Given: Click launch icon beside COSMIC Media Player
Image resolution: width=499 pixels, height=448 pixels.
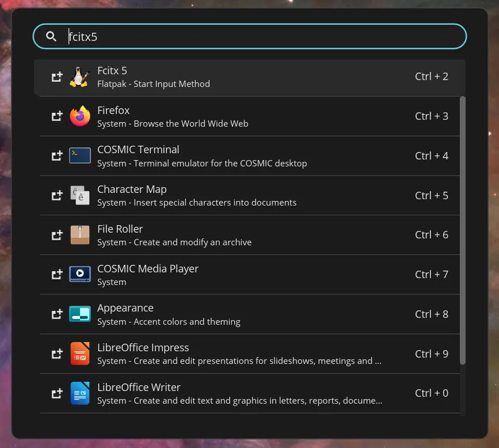Looking at the screenshot, I should tap(58, 274).
